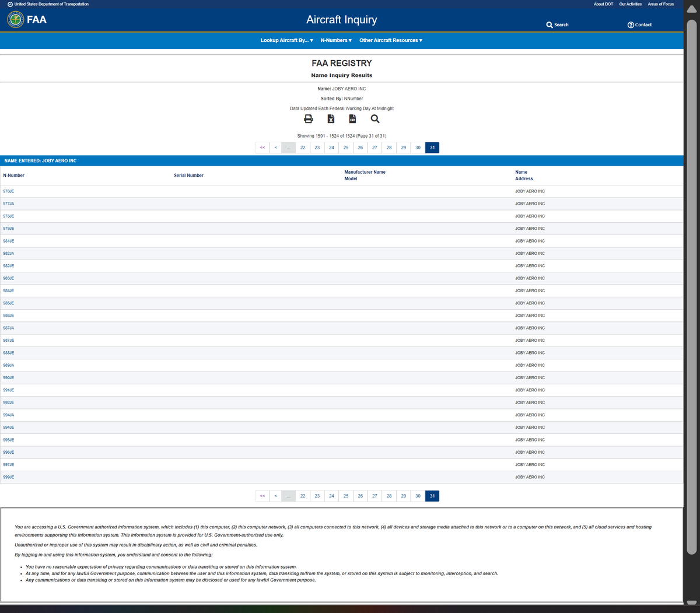Click the N-Number column header

click(x=13, y=176)
